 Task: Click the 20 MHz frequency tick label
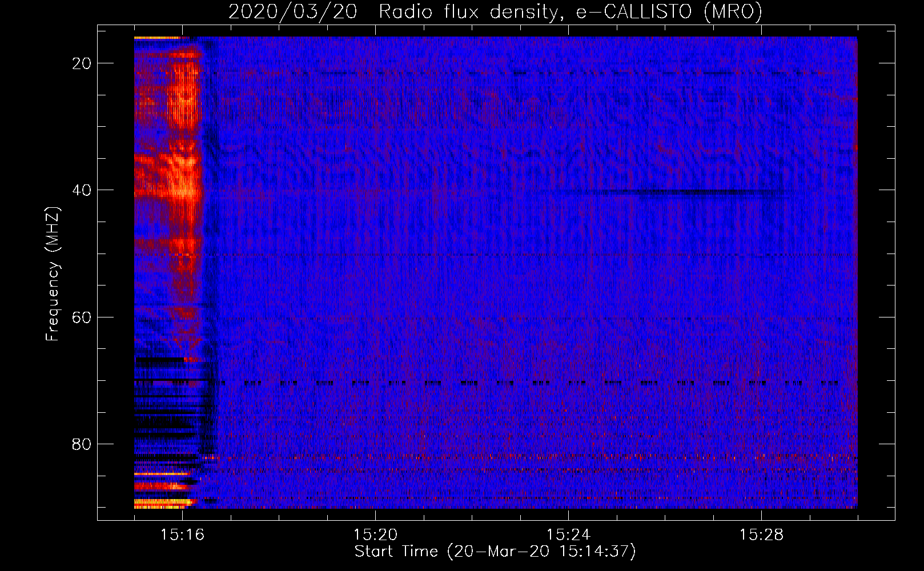[82, 63]
